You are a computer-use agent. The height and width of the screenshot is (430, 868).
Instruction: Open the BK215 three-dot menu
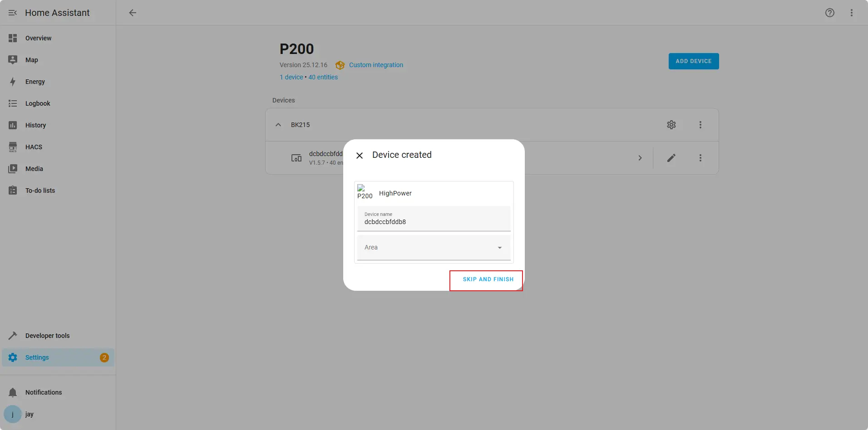tap(700, 125)
